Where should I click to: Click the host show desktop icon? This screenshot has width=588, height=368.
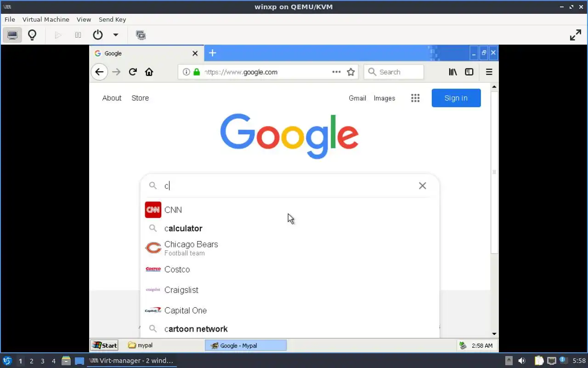click(79, 361)
